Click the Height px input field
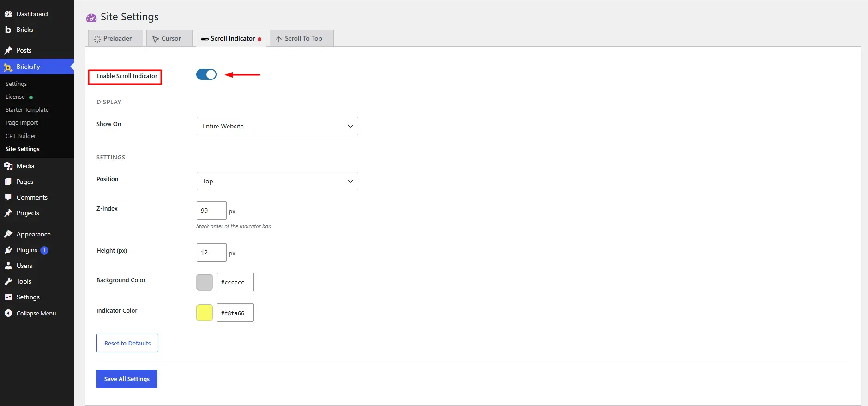The width and height of the screenshot is (868, 406). 211,253
